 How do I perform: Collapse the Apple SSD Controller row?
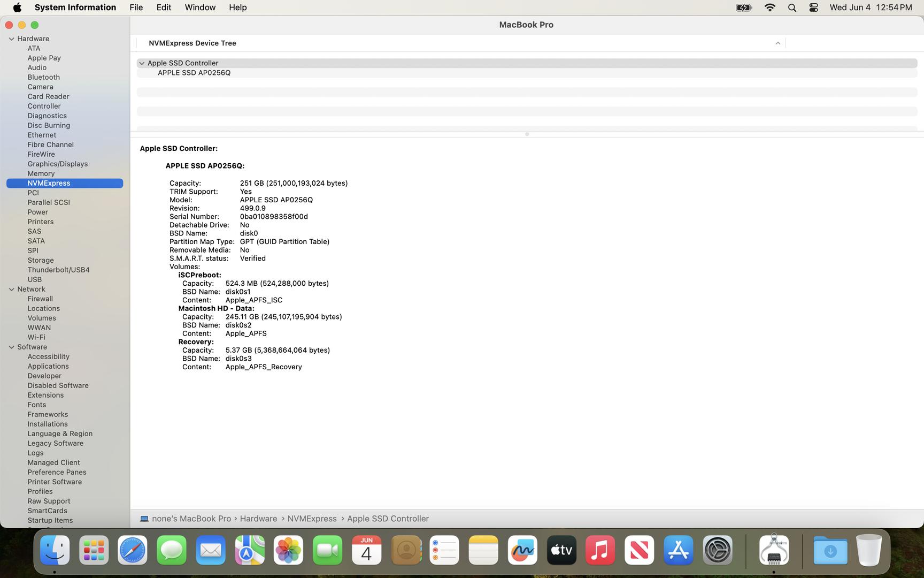[142, 63]
